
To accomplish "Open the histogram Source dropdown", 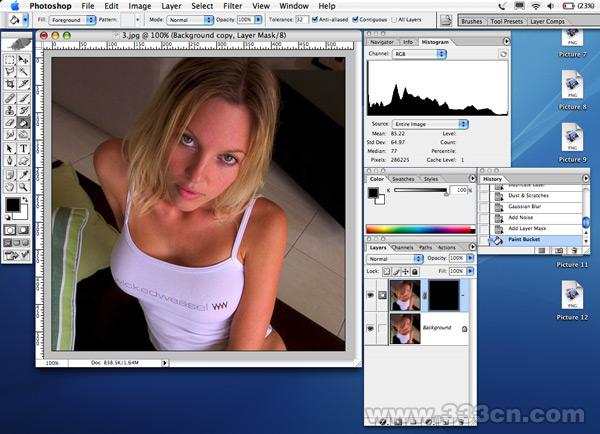I will click(432, 124).
